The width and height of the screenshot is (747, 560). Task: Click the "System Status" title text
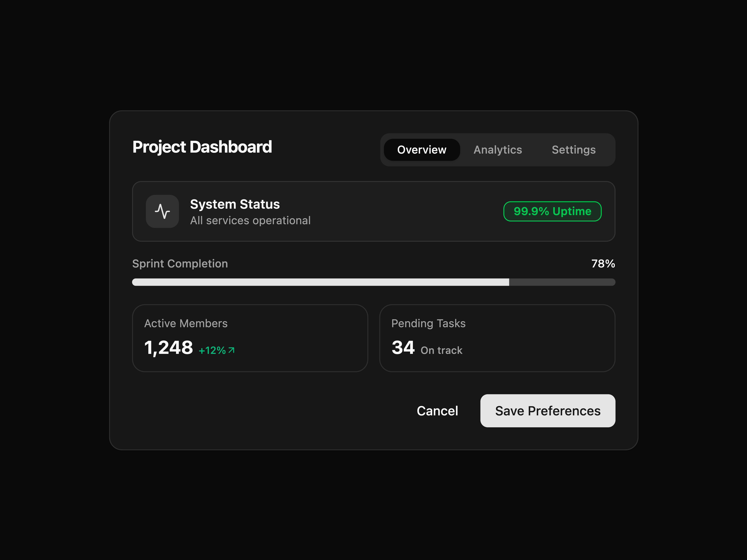[x=235, y=204]
